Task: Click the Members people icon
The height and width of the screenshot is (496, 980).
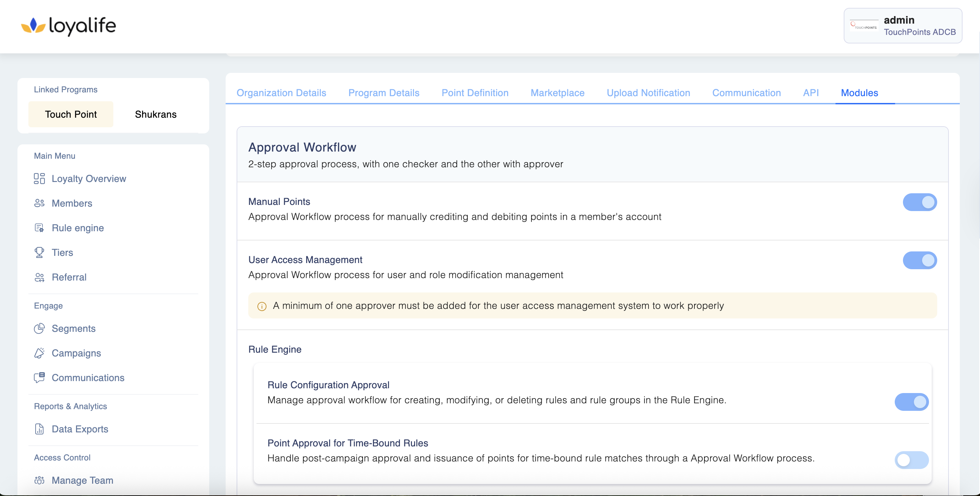Action: 39,203
